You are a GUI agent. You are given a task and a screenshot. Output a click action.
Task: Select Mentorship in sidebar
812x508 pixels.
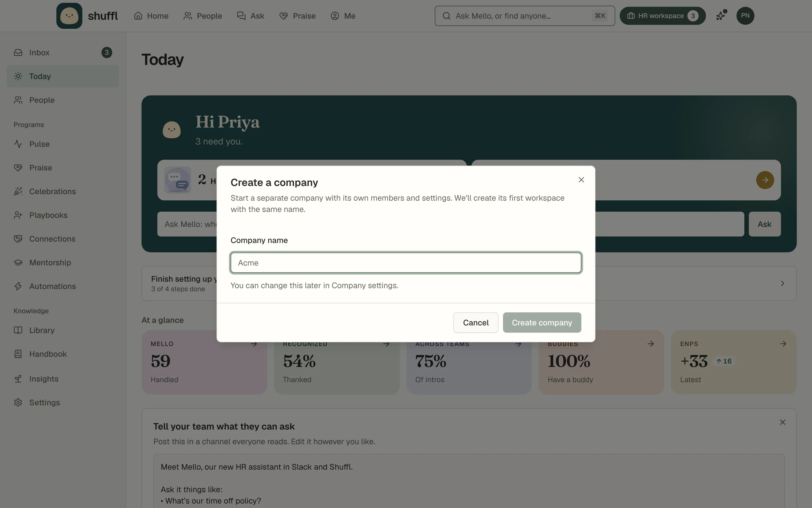pos(63,262)
